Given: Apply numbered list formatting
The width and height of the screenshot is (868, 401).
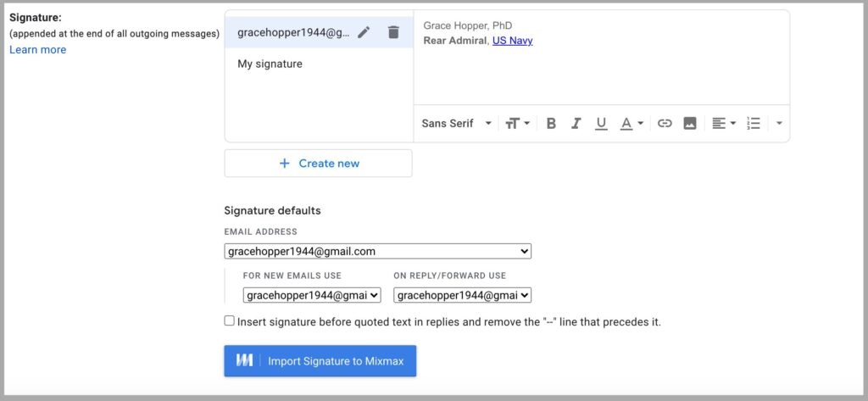Looking at the screenshot, I should (754, 124).
